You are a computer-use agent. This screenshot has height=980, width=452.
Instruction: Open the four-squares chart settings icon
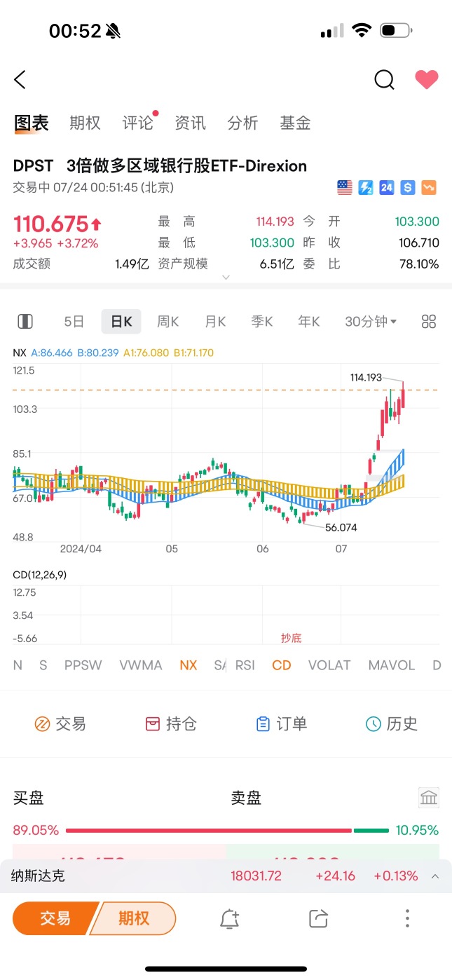point(429,322)
